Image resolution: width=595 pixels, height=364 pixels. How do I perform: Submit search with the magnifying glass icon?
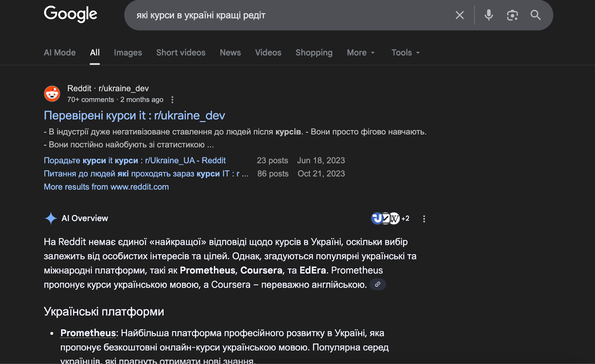pos(535,15)
